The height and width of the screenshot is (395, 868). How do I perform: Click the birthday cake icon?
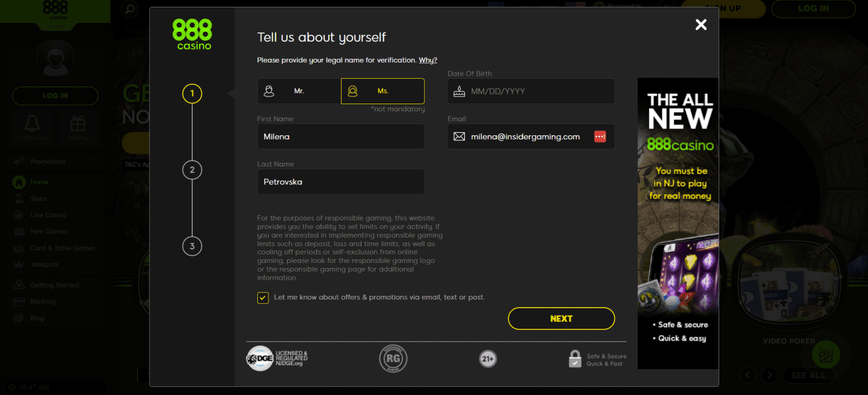coord(459,92)
